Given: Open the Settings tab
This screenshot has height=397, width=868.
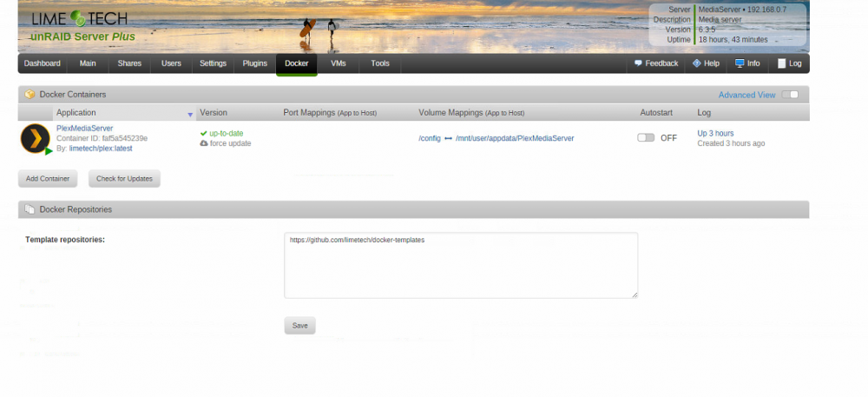Looking at the screenshot, I should click(214, 63).
